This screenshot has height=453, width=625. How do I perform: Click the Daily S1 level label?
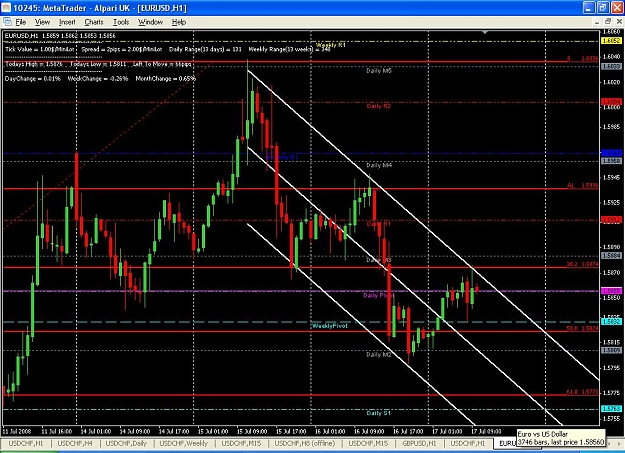click(379, 413)
